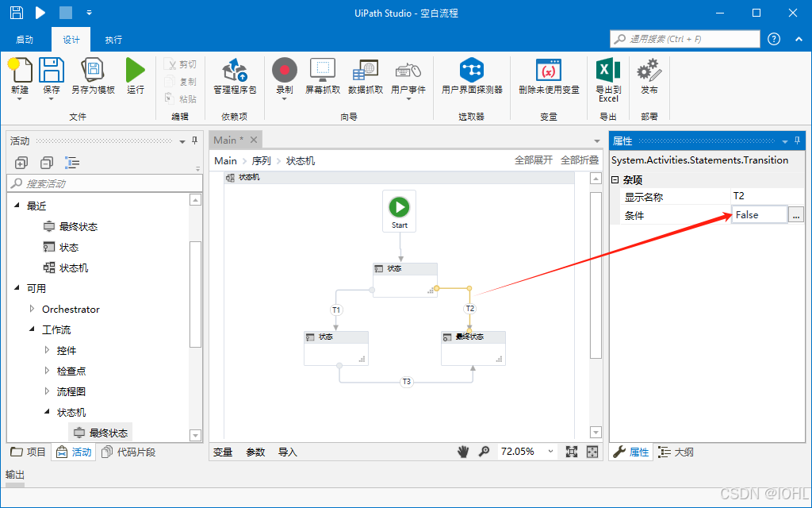Viewport: 812px width, 508px height.
Task: Switch to the 启动 tab
Action: click(x=25, y=40)
